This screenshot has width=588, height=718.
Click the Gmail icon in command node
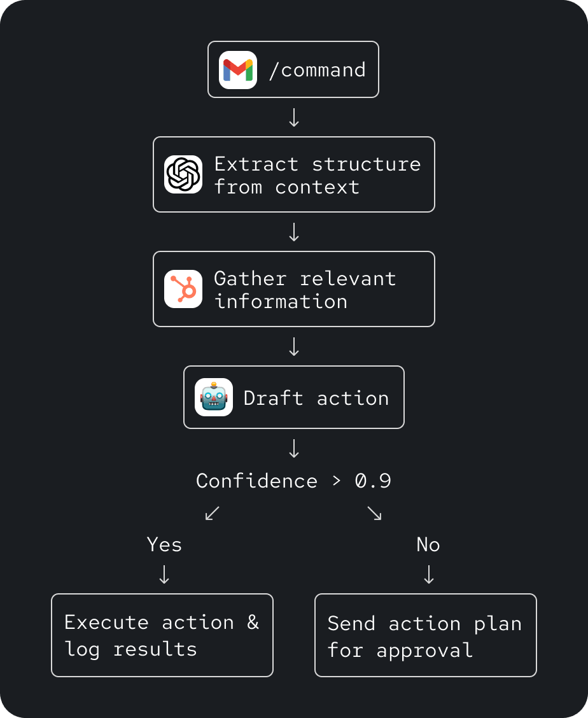(237, 69)
